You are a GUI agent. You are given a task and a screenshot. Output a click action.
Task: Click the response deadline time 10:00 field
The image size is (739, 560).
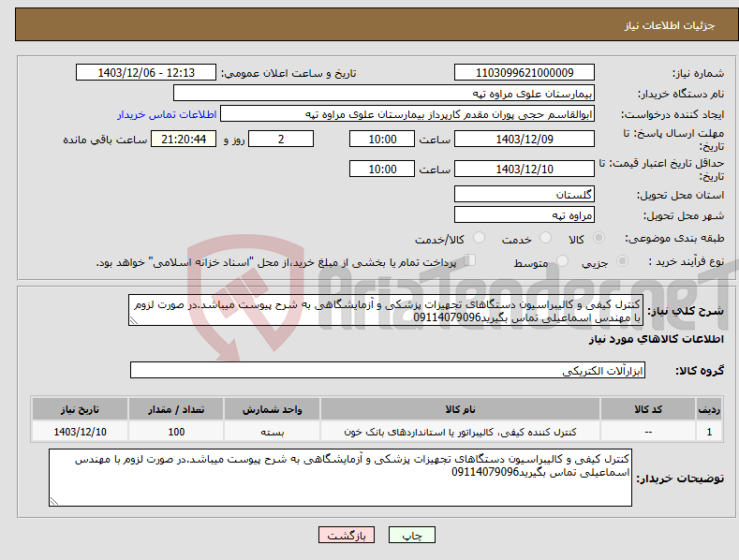pos(382,139)
